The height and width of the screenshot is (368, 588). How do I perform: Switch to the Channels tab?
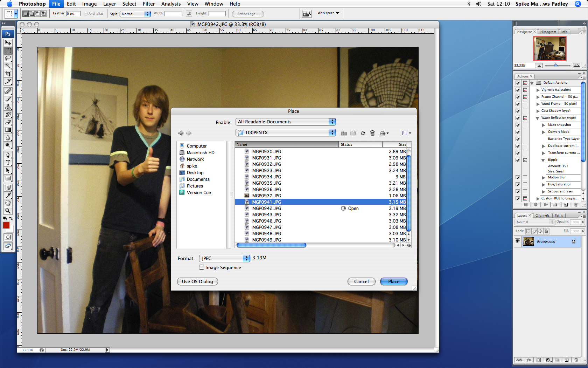point(542,215)
